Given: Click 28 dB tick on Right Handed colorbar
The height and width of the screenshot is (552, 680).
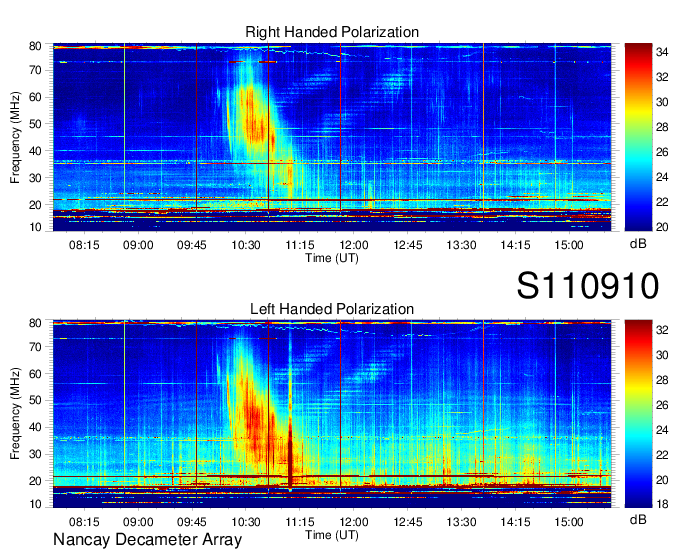Looking at the screenshot, I should point(662,127).
